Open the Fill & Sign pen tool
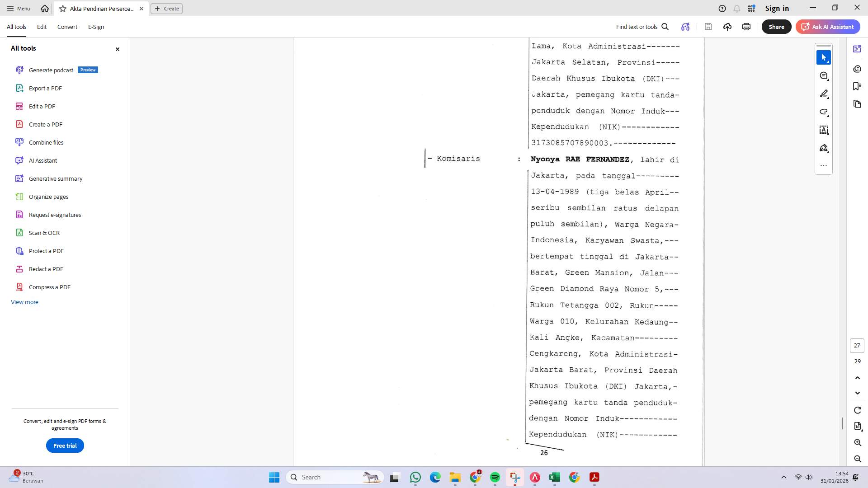Image resolution: width=868 pixels, height=488 pixels. tap(824, 148)
